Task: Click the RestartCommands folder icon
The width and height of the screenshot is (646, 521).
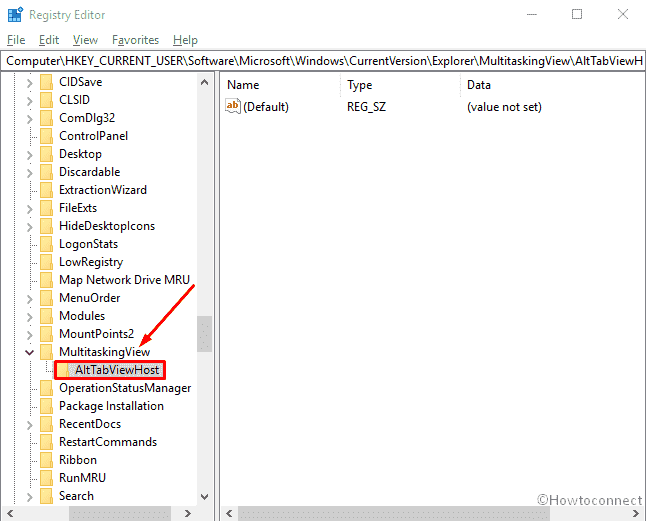Action: point(47,442)
